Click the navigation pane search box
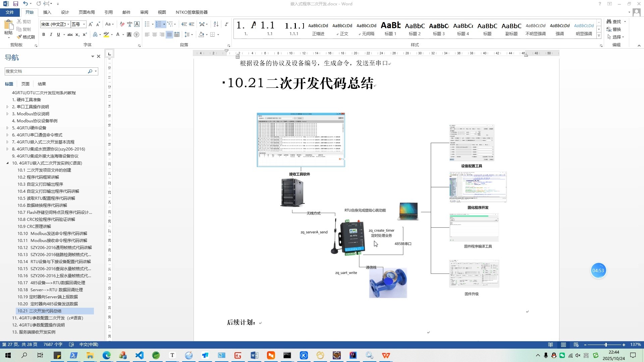Screen dimensions: 644x362 [x=47, y=71]
